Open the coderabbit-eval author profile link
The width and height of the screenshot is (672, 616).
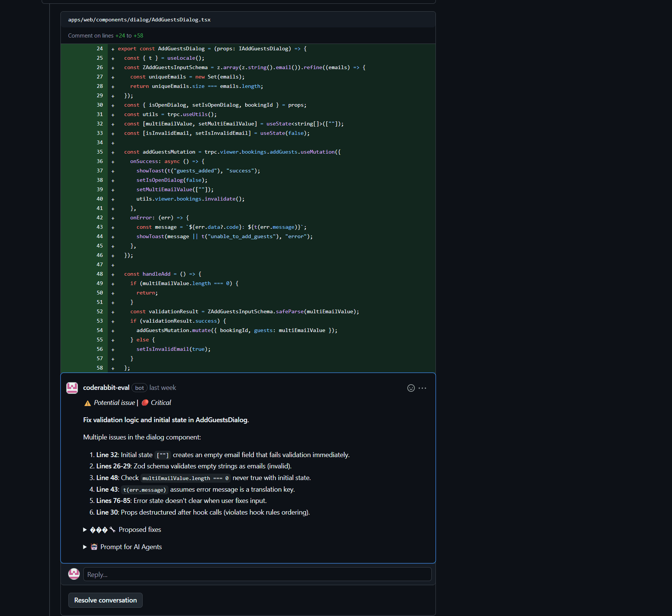point(106,388)
